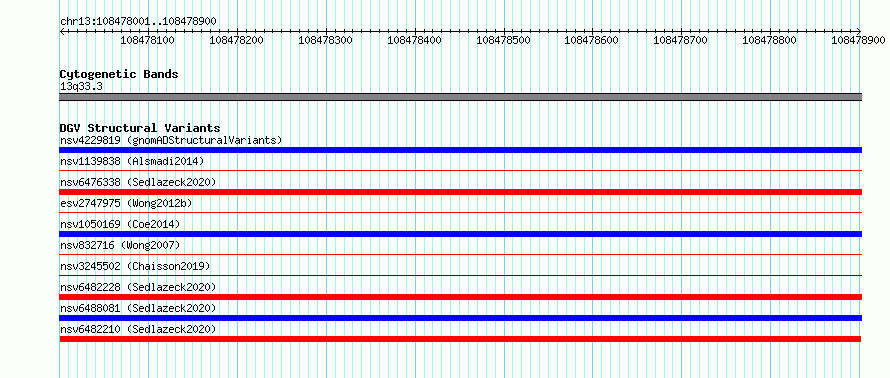Select the red bar under nsv6482210
Screen dimensions: 890x378
pos(460,339)
